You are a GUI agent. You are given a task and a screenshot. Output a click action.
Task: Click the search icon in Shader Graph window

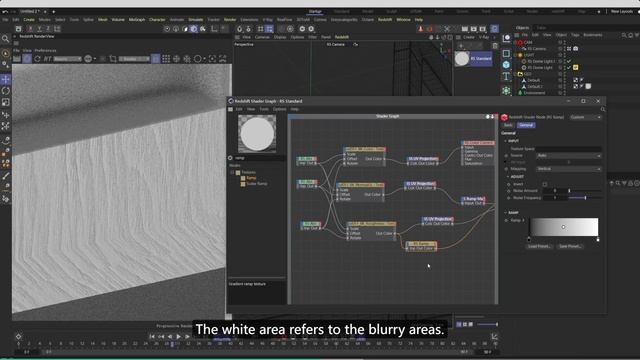coord(603,109)
